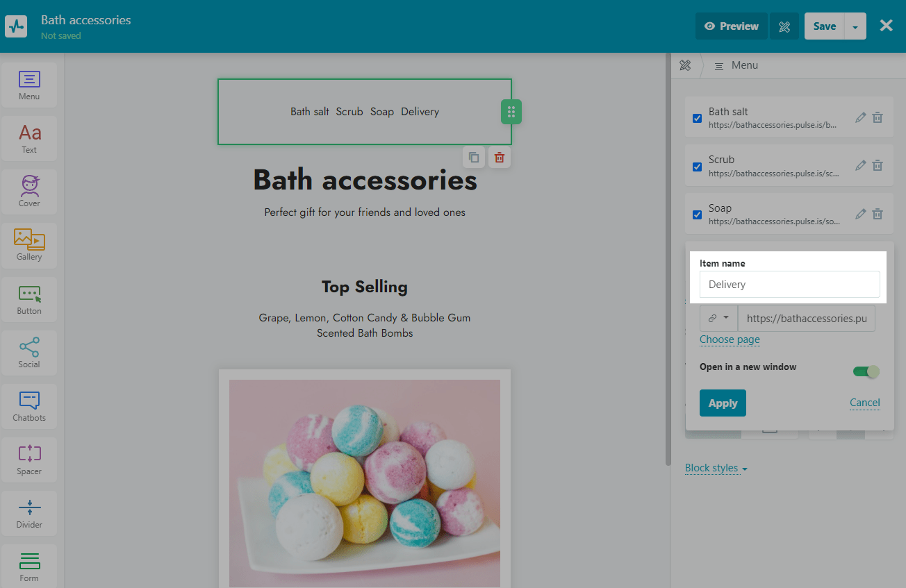Delete the Bath salt menu item
The image size is (906, 588).
(x=878, y=117)
